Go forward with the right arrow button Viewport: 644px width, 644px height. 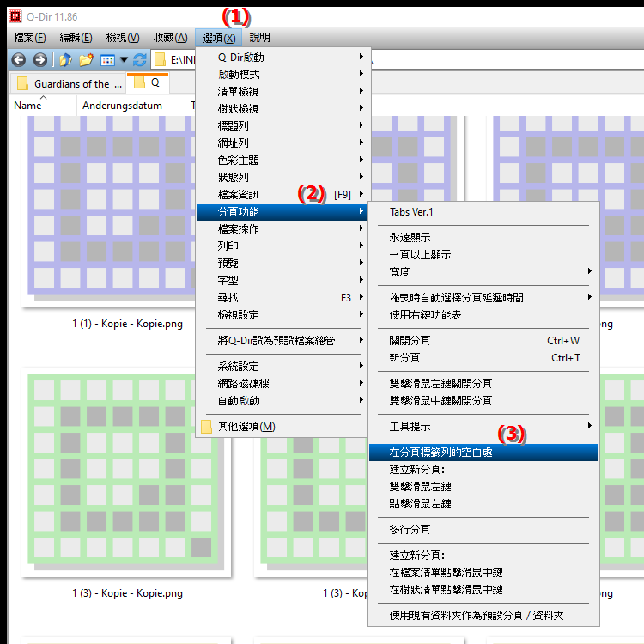click(x=39, y=60)
